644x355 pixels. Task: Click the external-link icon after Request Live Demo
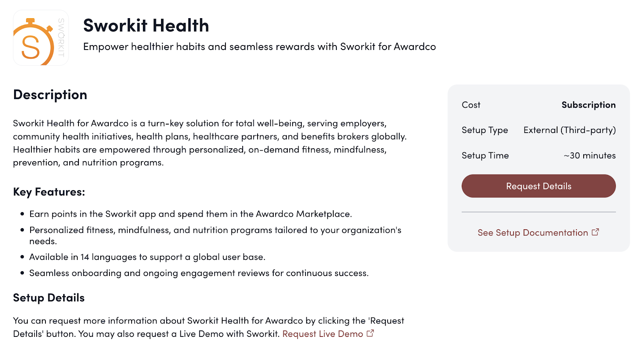tap(370, 333)
